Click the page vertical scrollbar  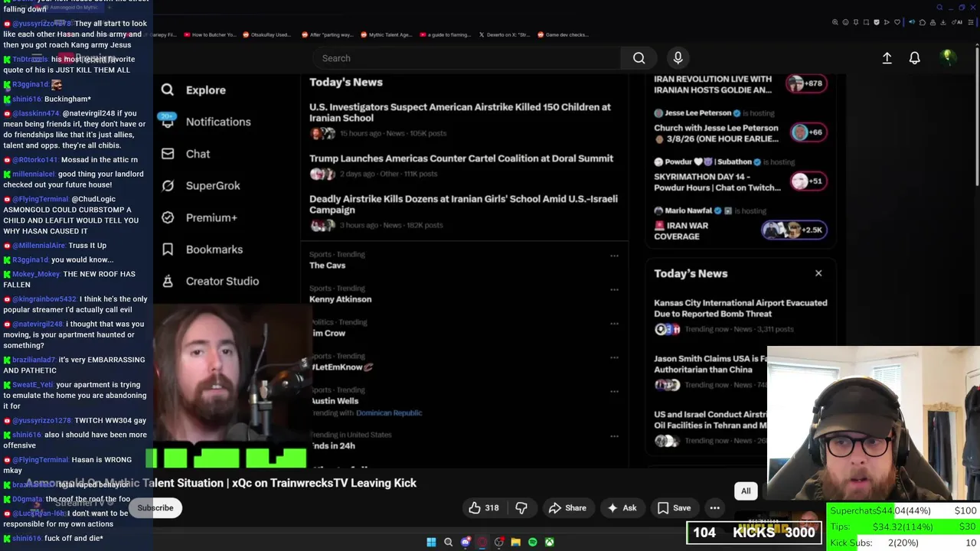(x=976, y=115)
